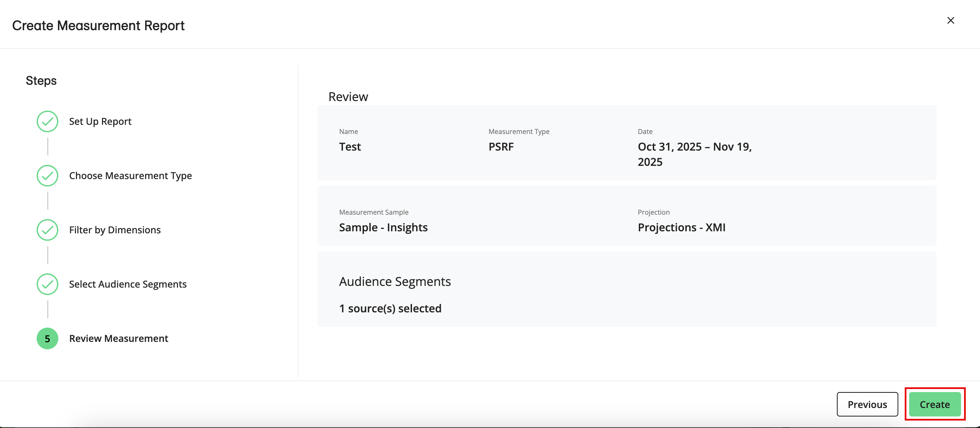Click the Create button
The height and width of the screenshot is (428, 980).
tap(935, 404)
